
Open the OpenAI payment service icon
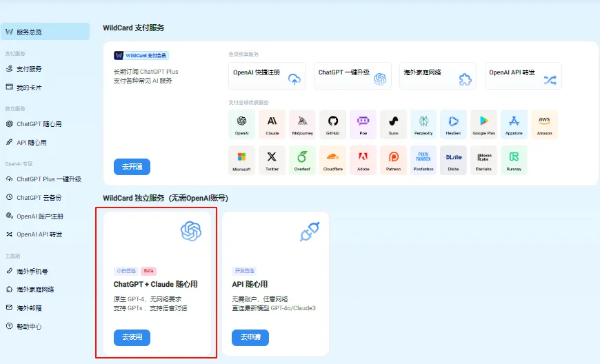(x=241, y=124)
